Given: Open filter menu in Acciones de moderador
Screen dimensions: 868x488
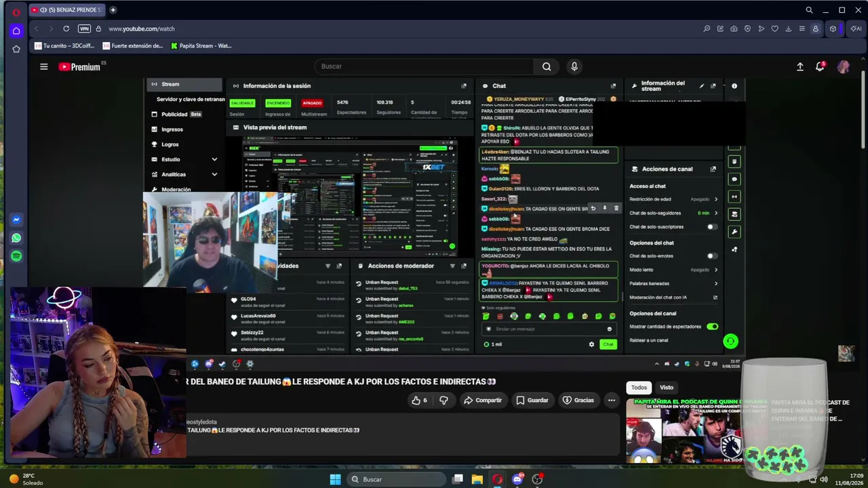Looking at the screenshot, I should (x=452, y=266).
